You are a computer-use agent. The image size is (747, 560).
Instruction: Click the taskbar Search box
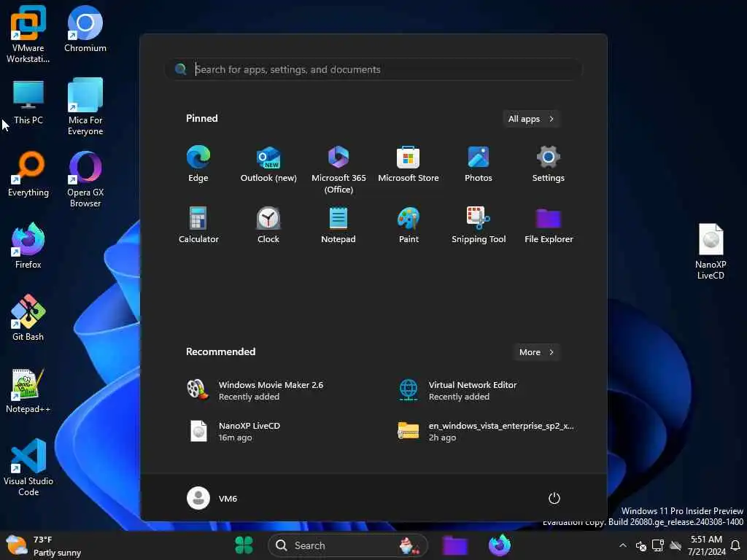point(348,545)
